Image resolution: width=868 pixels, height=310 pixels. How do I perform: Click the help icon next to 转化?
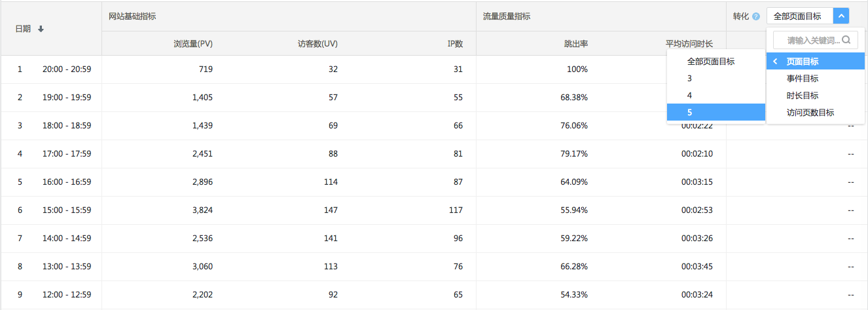pos(756,16)
